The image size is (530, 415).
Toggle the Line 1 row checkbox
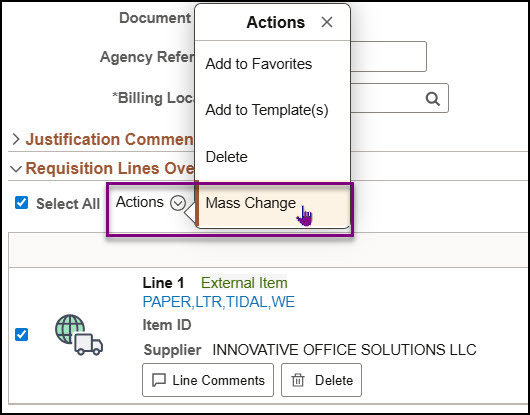pos(21,335)
